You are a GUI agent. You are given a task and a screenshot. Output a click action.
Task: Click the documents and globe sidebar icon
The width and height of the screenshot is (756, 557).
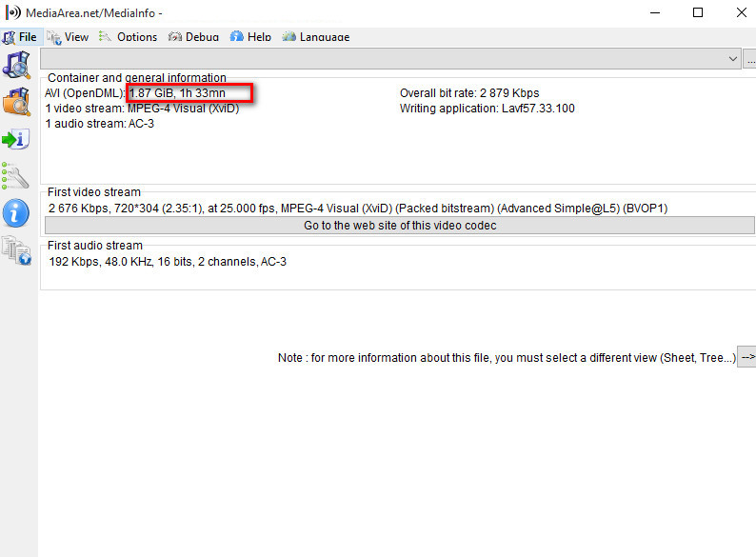pyautogui.click(x=16, y=250)
